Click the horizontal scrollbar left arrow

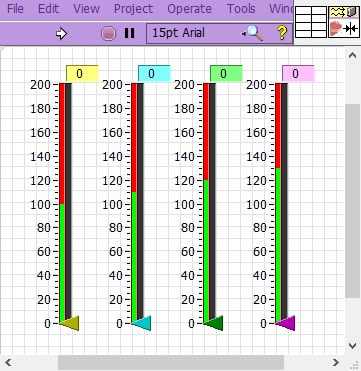click(x=8, y=362)
